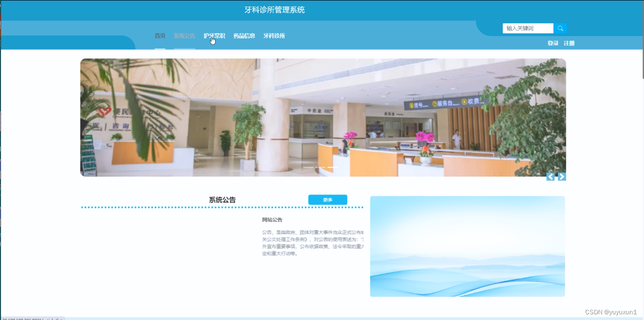The width and height of the screenshot is (644, 320).
Task: Click the 注册 register link
Action: click(x=569, y=43)
